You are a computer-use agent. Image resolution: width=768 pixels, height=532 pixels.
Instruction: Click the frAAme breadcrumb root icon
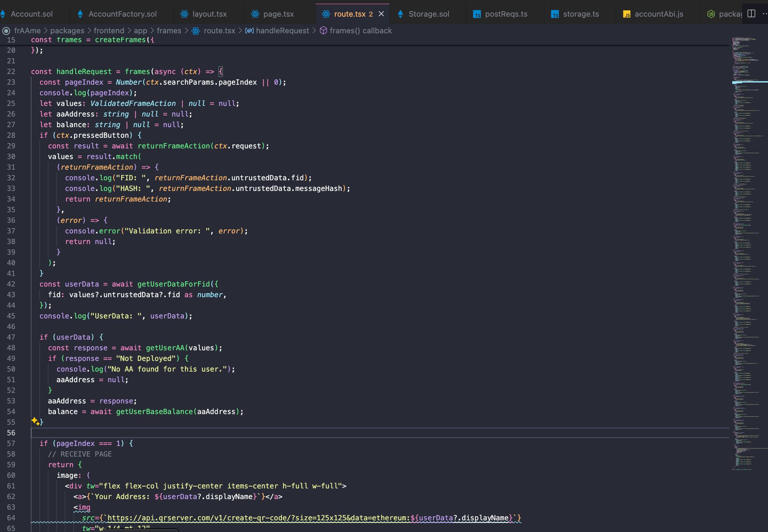click(x=6, y=31)
